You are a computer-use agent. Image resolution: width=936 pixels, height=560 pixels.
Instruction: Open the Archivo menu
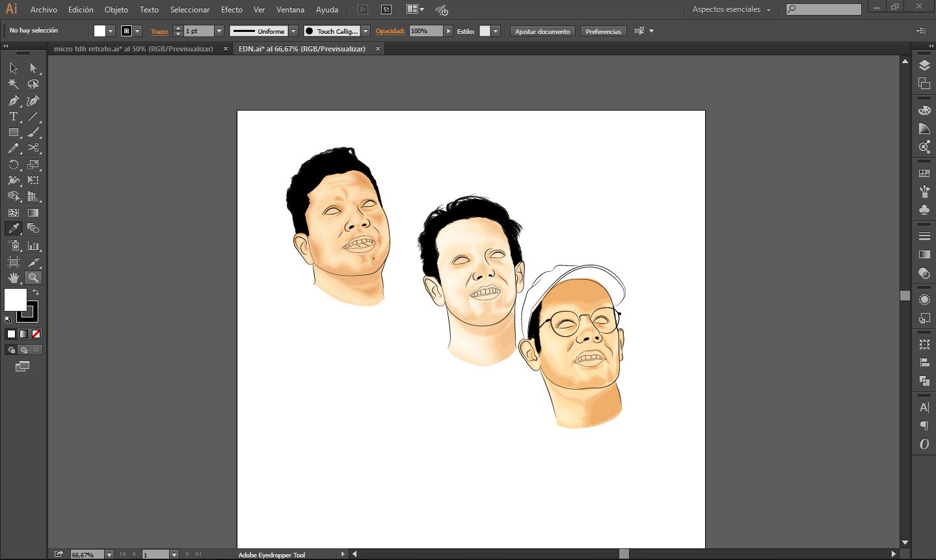(x=44, y=10)
